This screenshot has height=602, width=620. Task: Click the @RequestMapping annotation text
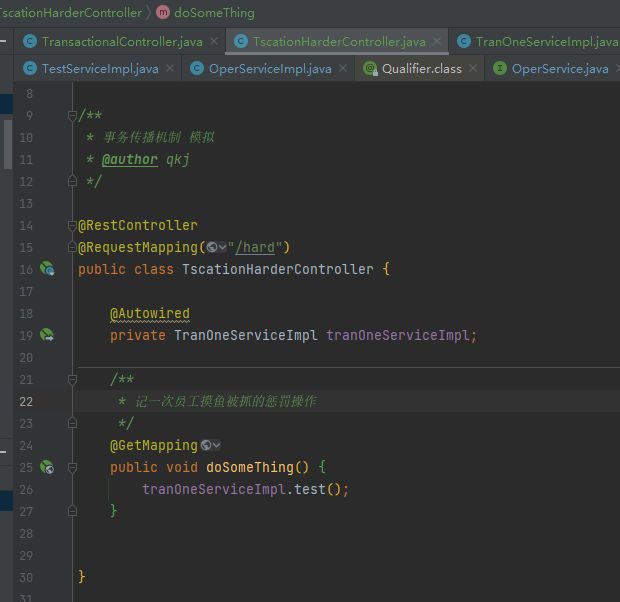point(138,248)
